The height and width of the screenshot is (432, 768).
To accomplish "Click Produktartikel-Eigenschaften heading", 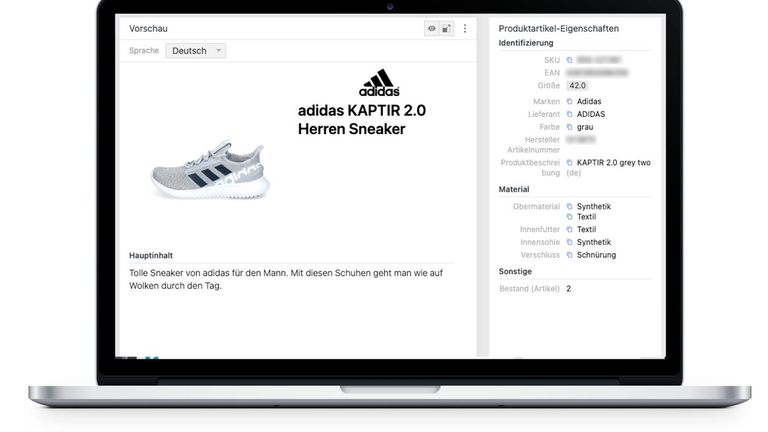I will tap(558, 28).
